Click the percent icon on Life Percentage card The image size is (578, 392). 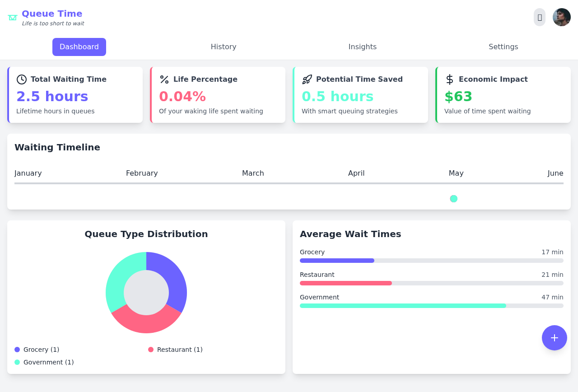(x=164, y=79)
